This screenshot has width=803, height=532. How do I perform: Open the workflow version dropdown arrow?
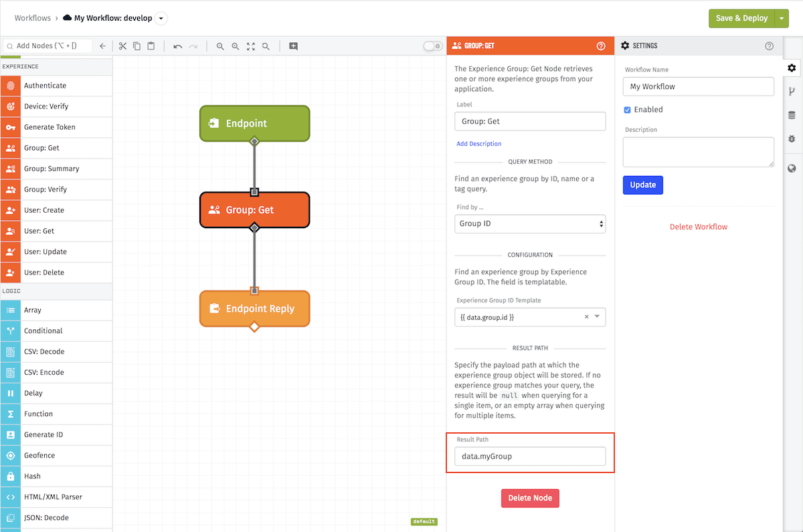pyautogui.click(x=161, y=18)
